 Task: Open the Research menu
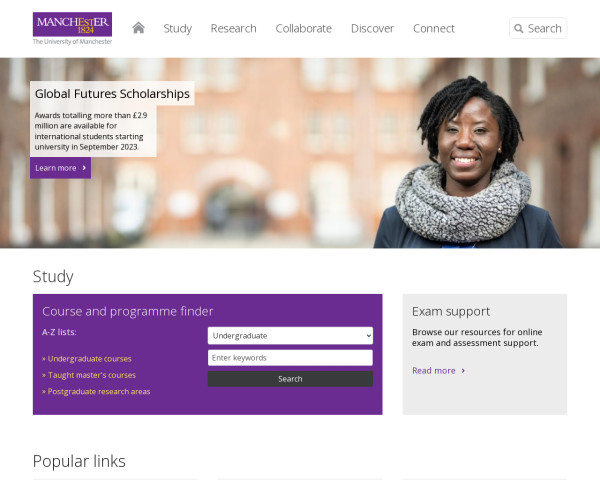point(233,28)
